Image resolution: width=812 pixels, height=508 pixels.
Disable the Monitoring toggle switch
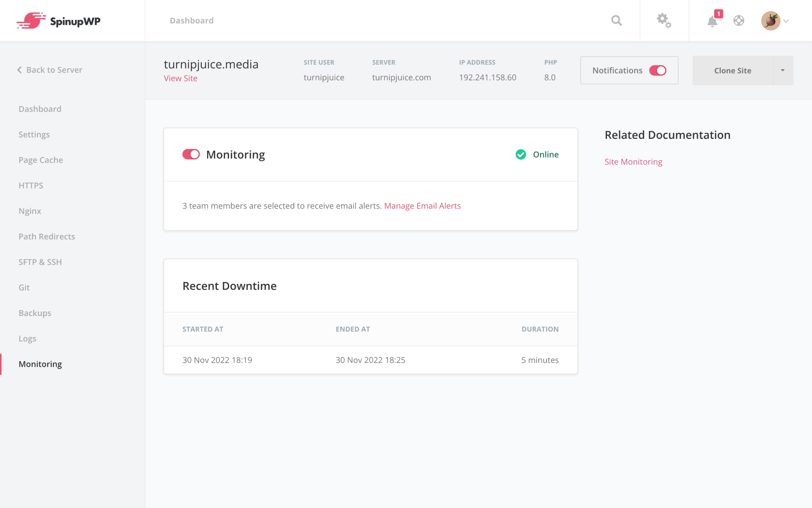point(191,154)
